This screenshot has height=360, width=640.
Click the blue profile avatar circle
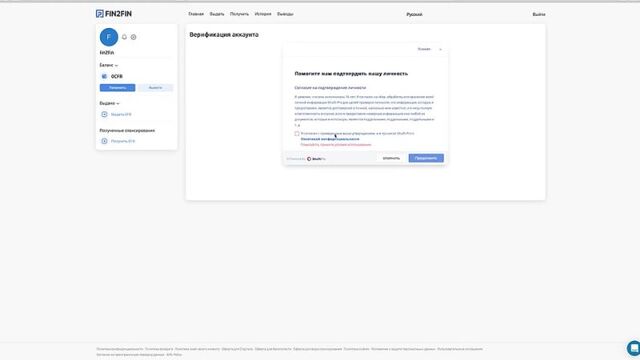[109, 37]
